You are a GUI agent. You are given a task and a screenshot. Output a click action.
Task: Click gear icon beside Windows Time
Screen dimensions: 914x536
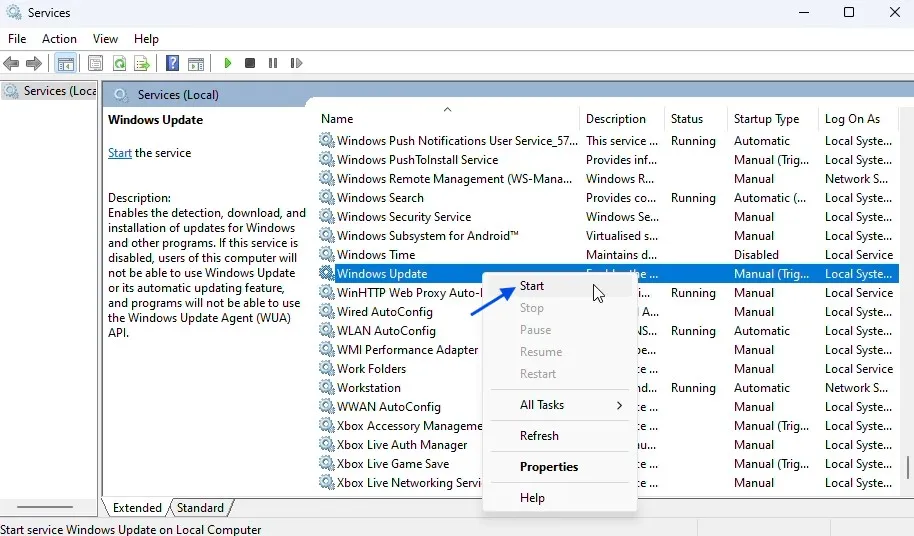coord(326,255)
